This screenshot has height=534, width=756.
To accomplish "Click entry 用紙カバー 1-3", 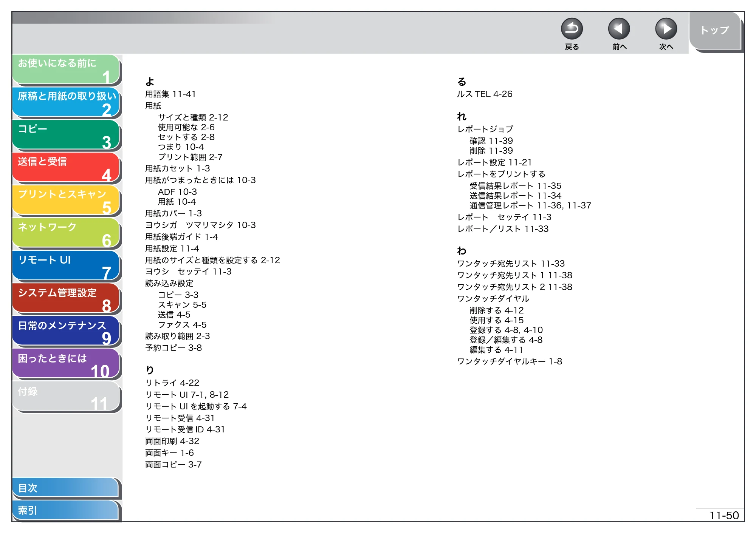I will pos(174,213).
